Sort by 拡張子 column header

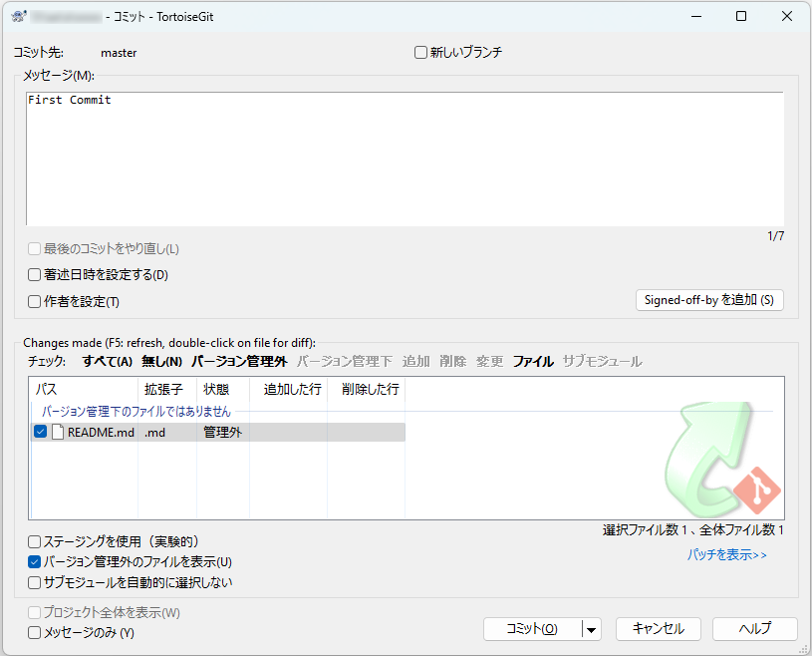pyautogui.click(x=167, y=390)
